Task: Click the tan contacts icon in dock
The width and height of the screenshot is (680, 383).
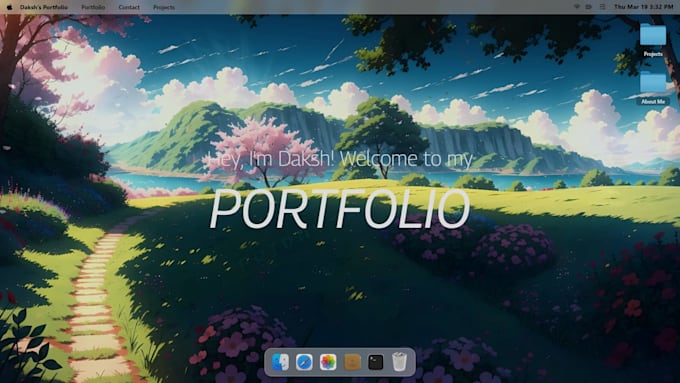Action: (352, 362)
